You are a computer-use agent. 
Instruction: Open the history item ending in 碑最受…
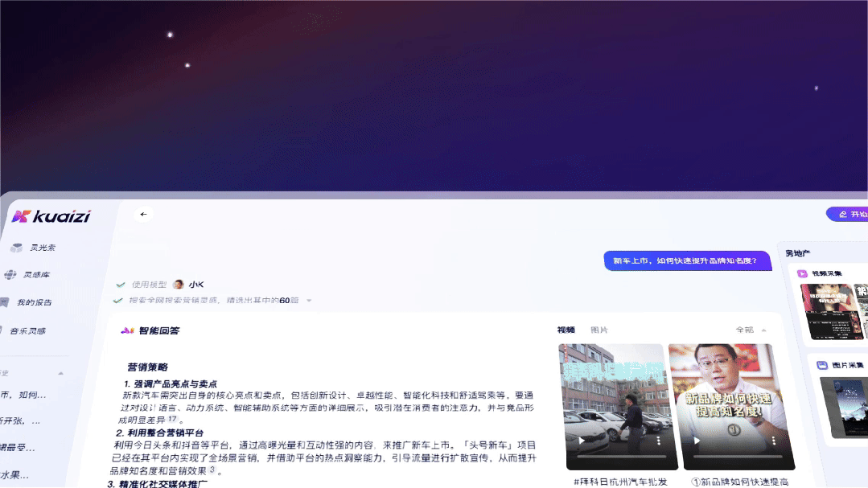[x=17, y=447]
